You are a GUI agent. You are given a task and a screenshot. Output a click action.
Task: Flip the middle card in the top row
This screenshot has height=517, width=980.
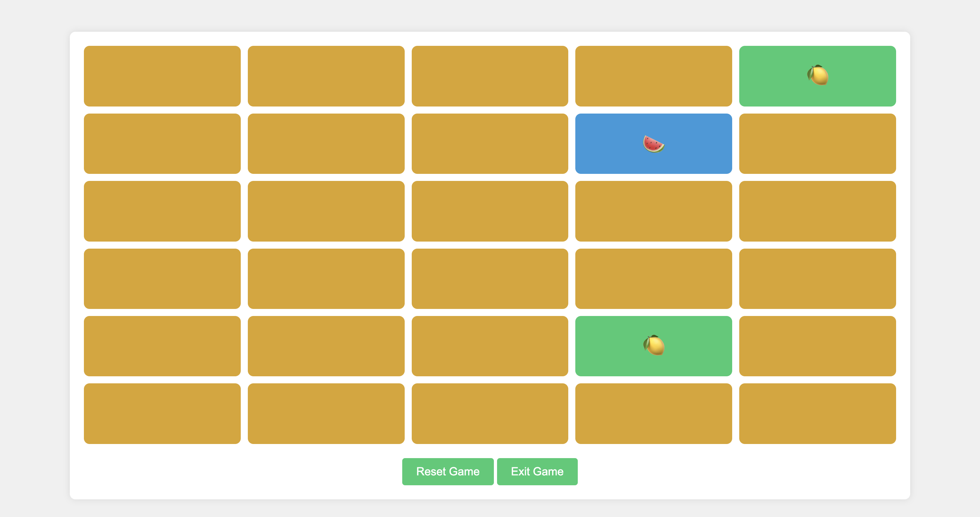[490, 76]
